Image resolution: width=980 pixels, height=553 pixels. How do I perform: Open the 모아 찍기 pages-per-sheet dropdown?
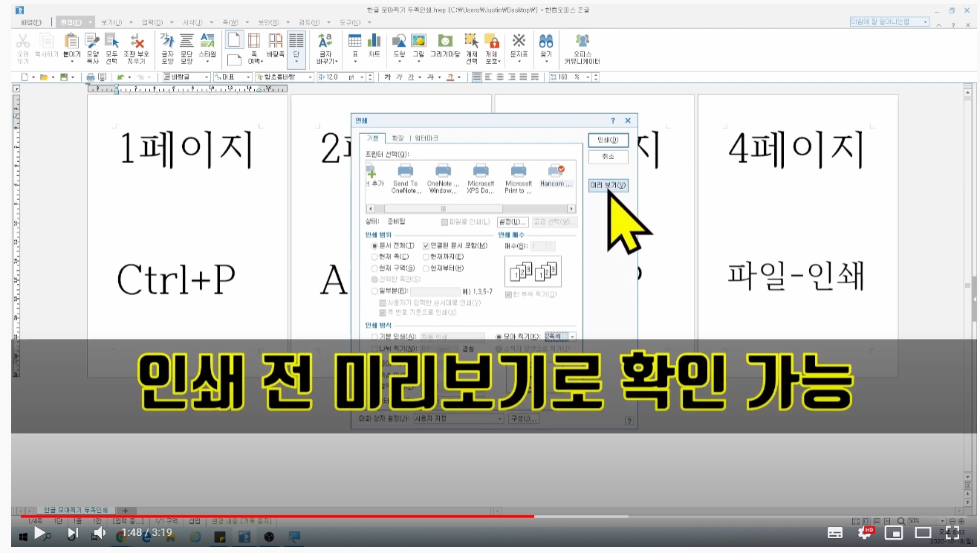[572, 337]
